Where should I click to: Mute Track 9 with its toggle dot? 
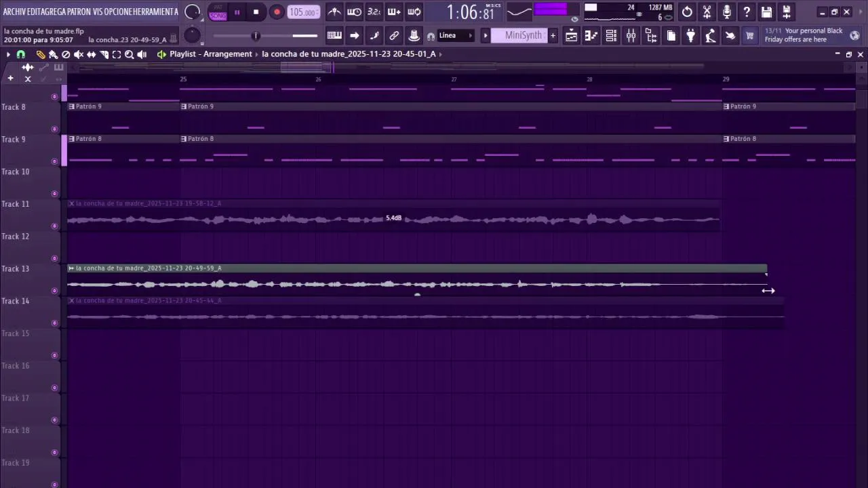tap(55, 161)
